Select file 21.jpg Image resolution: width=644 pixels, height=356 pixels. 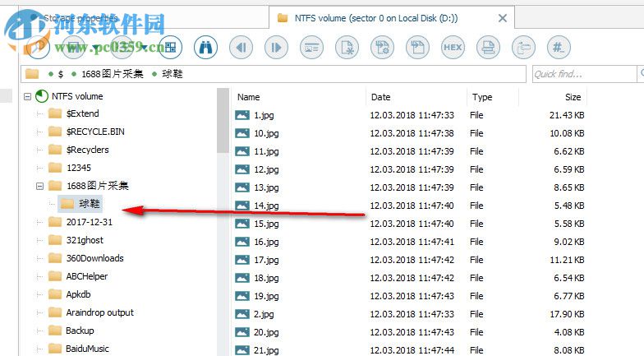pos(266,350)
